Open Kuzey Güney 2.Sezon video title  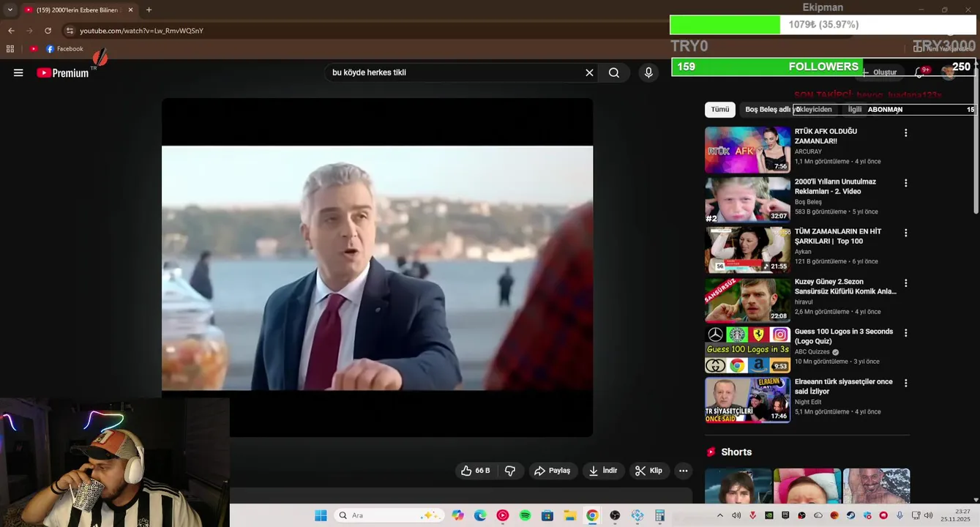[845, 286]
